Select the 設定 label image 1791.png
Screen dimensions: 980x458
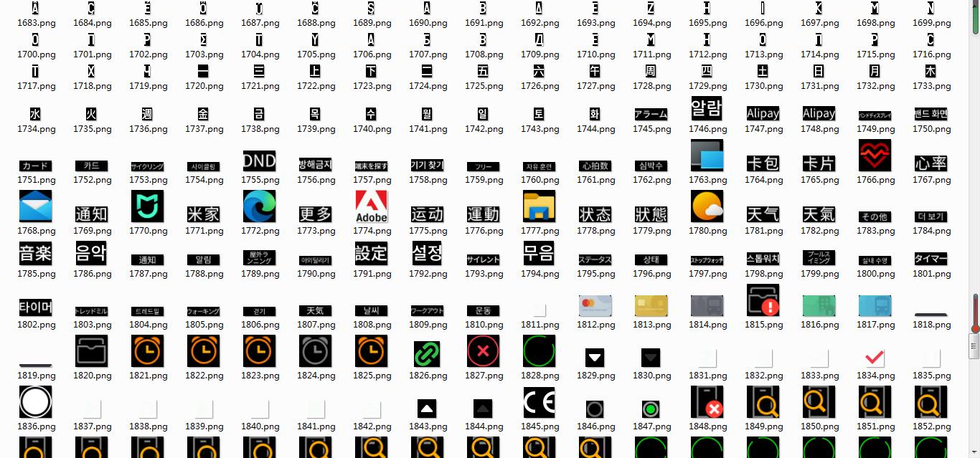pyautogui.click(x=371, y=253)
